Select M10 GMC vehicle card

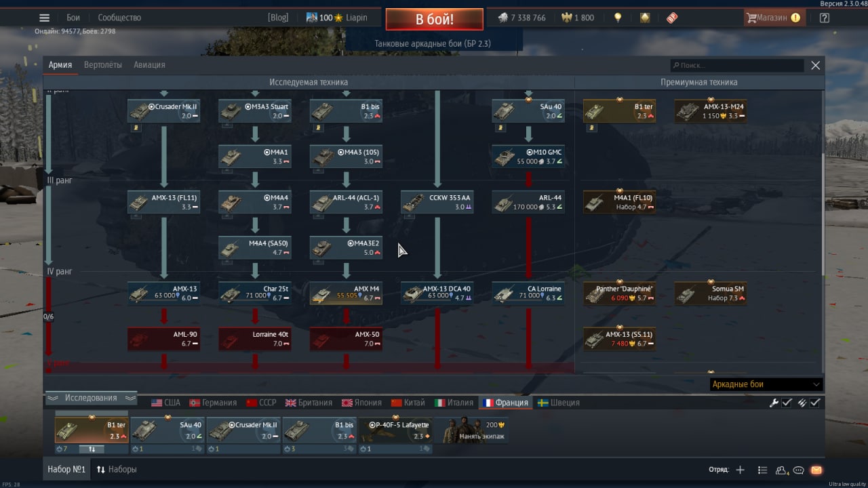click(x=528, y=157)
